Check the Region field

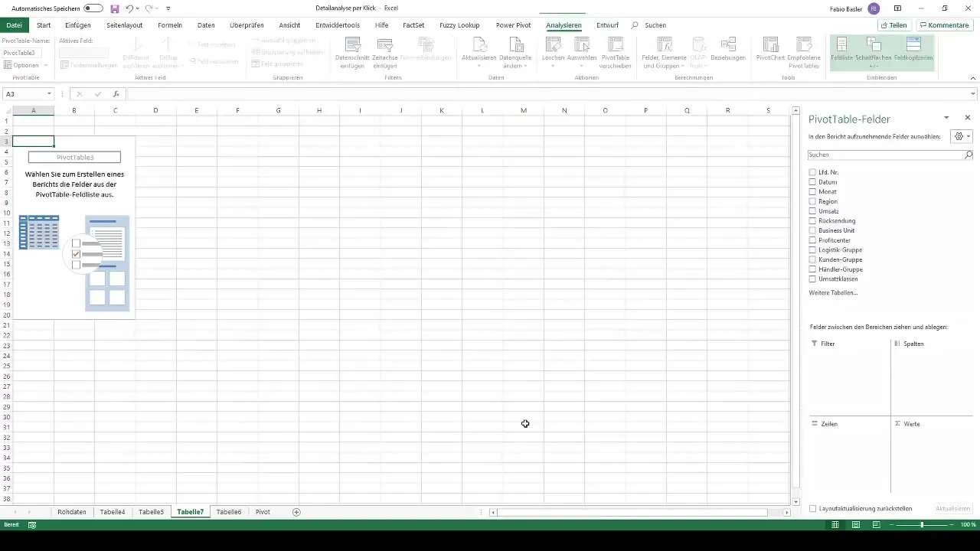(812, 201)
